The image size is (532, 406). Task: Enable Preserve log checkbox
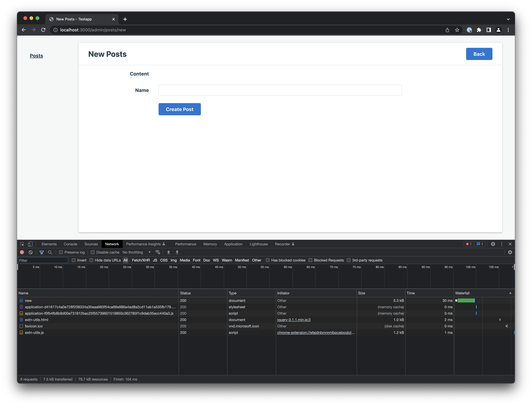pyautogui.click(x=61, y=252)
